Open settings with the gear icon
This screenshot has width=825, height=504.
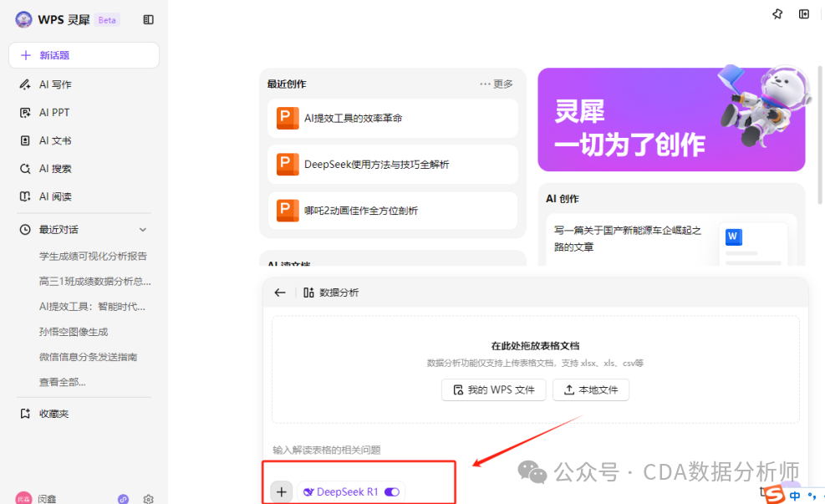click(149, 499)
